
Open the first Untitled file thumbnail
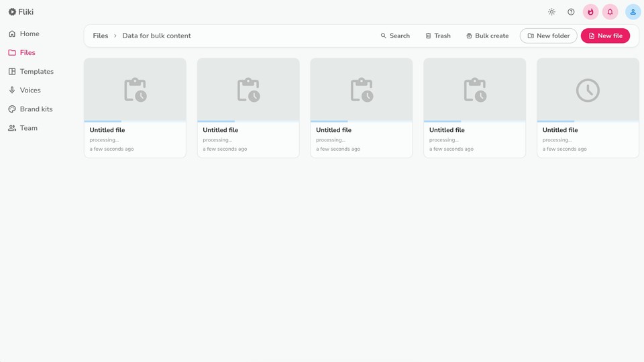[135, 90]
